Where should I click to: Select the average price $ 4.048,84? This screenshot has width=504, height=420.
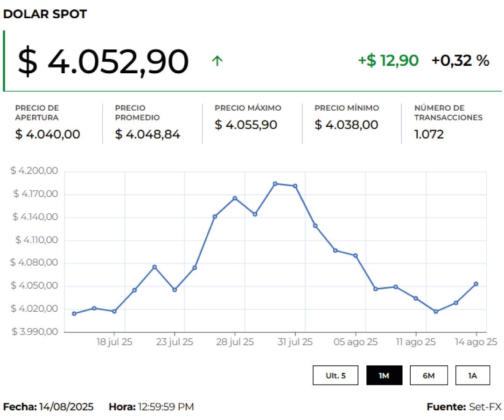(x=147, y=134)
